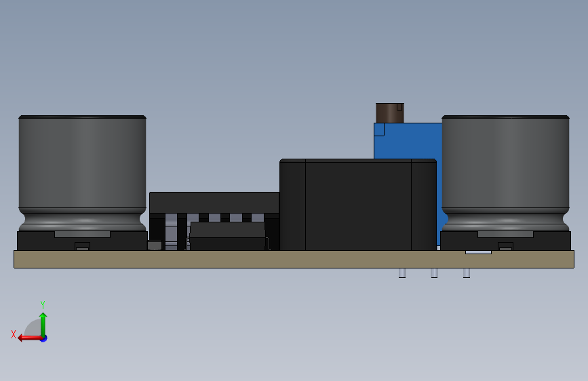Select the left capacitor's black base
This screenshot has height=381, width=588.
tap(82, 241)
